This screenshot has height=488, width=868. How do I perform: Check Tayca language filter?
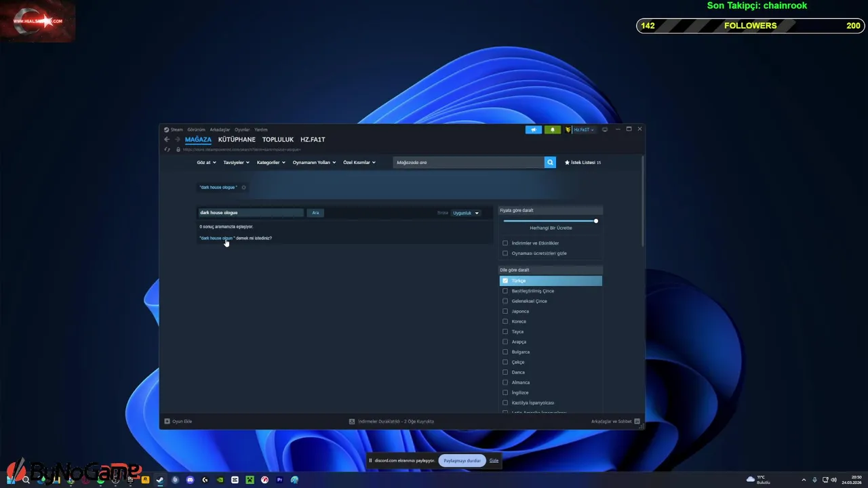505,331
